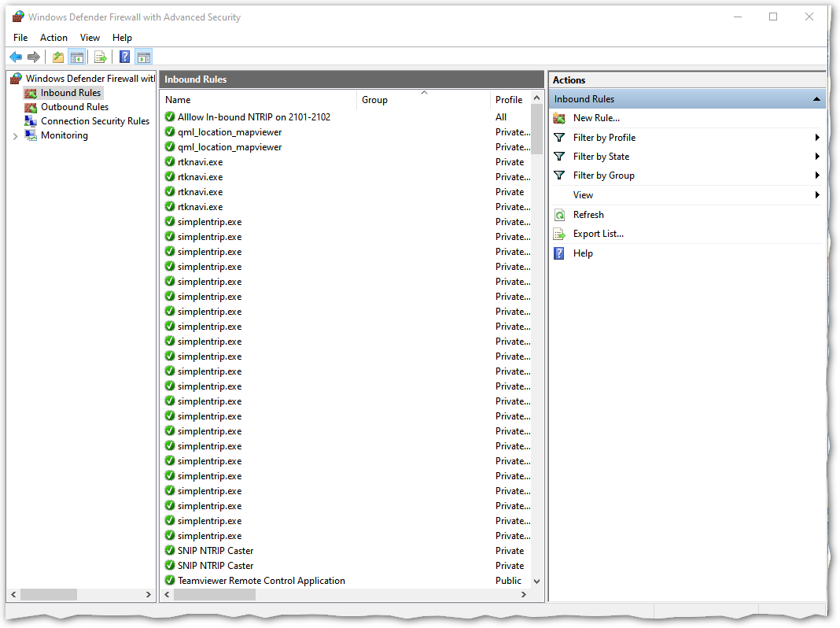
Task: Click the Connection Security Rules tree icon
Action: pos(31,121)
